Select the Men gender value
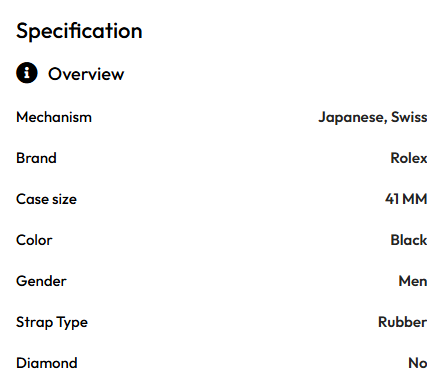Viewport: 442px width, 384px height. pos(413,281)
